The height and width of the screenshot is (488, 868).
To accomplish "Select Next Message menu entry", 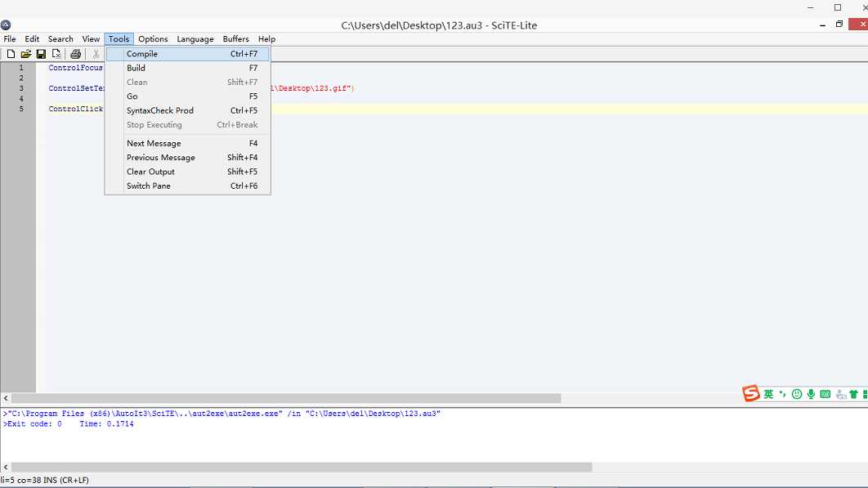I will tap(188, 144).
